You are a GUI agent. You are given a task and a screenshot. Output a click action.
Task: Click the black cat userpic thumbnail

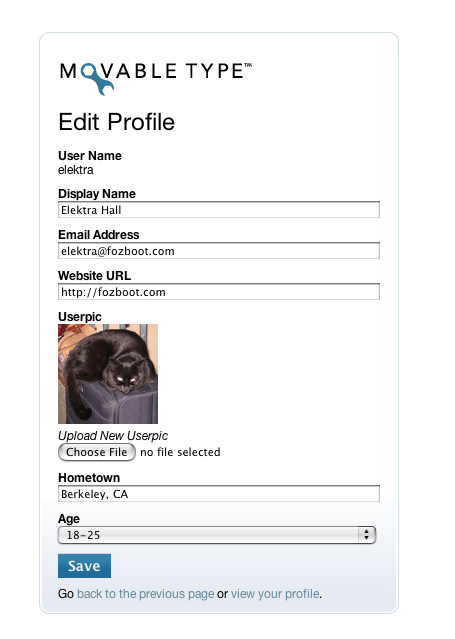coord(108,374)
